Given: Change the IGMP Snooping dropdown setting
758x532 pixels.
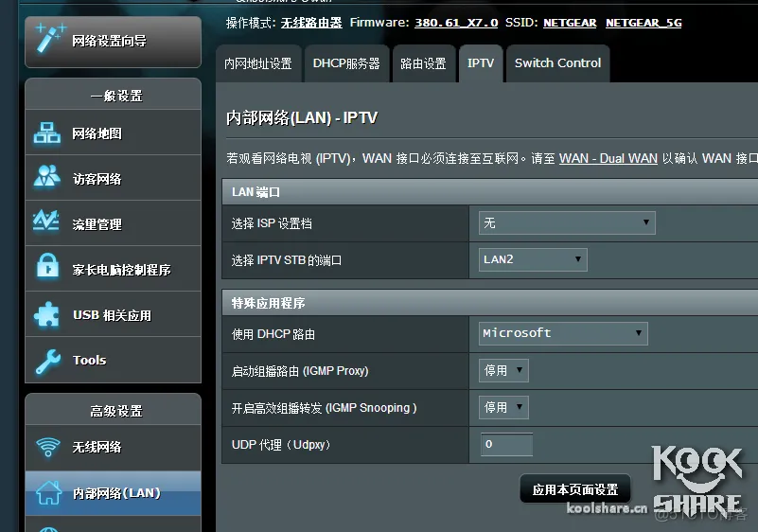Looking at the screenshot, I should [x=503, y=407].
